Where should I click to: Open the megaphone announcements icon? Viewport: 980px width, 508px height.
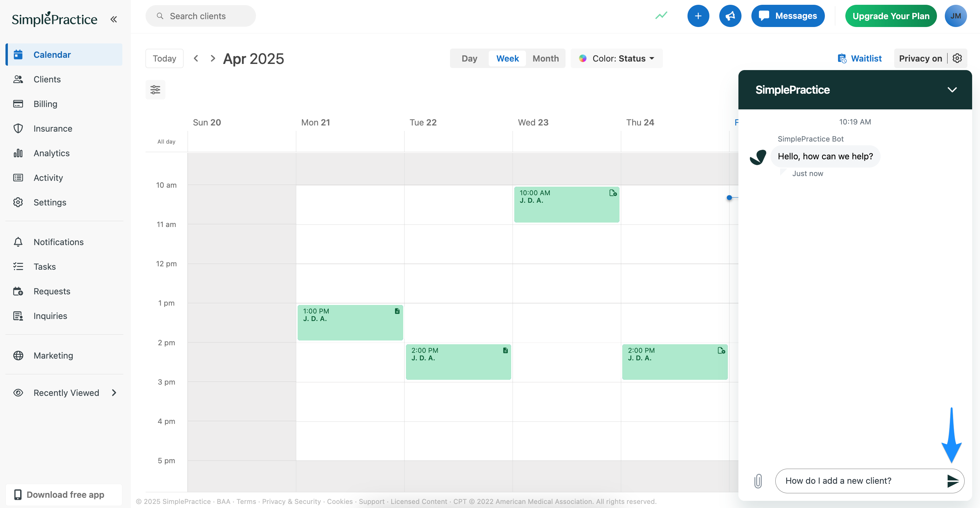point(730,16)
